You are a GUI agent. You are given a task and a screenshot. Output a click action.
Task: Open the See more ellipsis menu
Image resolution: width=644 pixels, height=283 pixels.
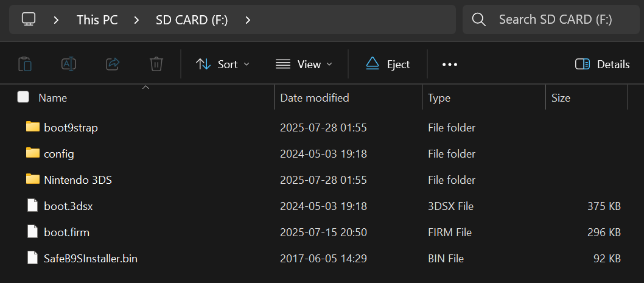tap(450, 64)
